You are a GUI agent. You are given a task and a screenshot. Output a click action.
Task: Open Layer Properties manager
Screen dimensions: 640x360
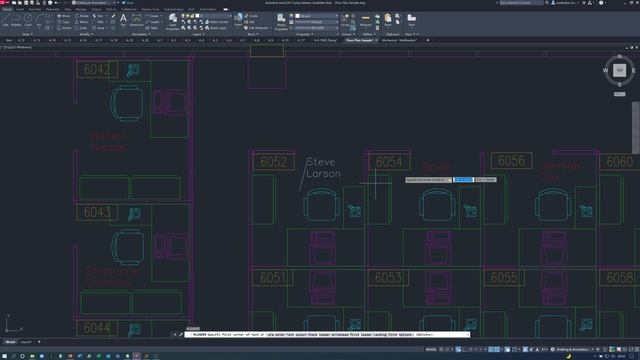pos(173,22)
